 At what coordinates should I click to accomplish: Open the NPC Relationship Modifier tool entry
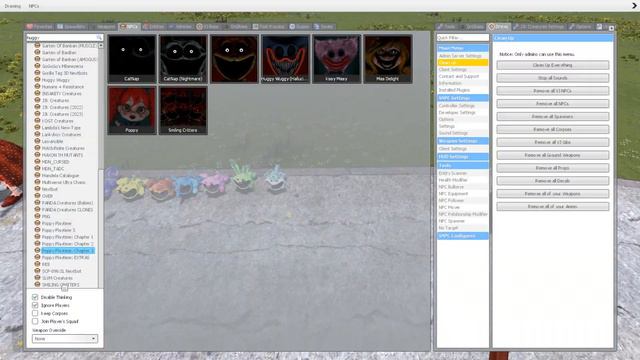tap(463, 214)
